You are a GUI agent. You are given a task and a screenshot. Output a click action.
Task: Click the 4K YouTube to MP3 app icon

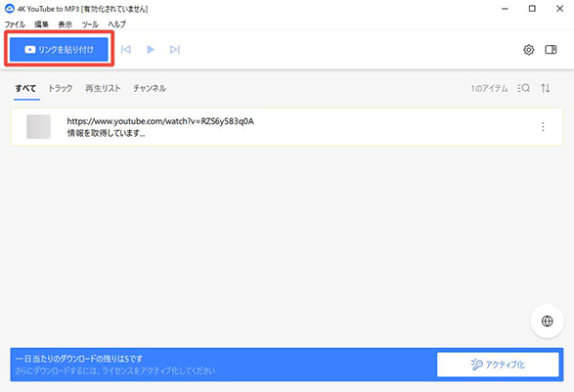9,9
